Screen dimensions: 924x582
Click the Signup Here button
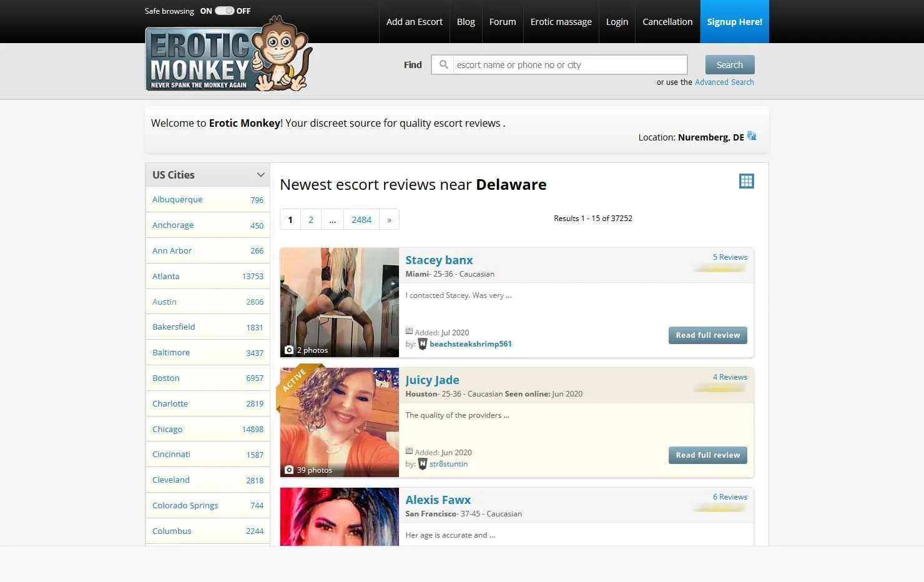[x=735, y=22]
